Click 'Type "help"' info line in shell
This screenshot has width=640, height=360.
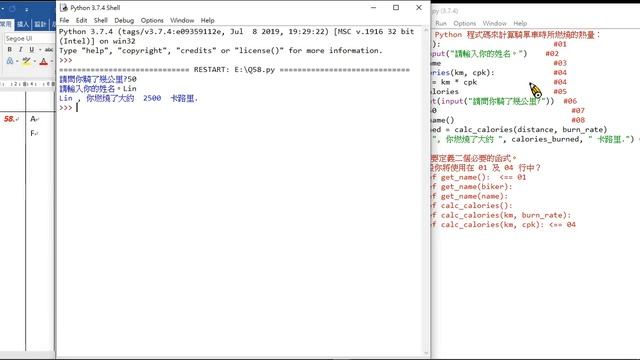click(221, 51)
